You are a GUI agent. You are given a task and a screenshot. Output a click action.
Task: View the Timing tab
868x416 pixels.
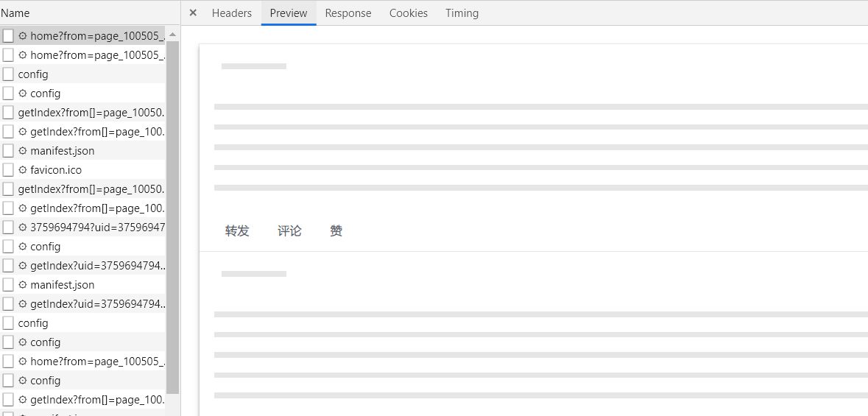pyautogui.click(x=462, y=13)
